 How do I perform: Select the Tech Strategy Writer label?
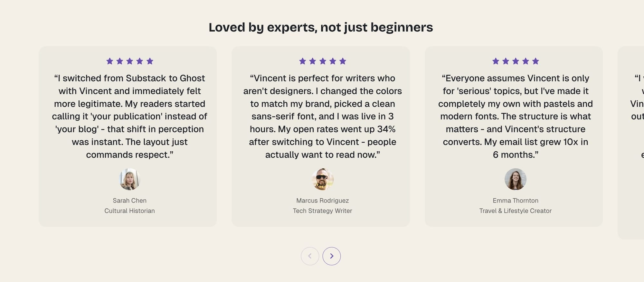point(322,211)
